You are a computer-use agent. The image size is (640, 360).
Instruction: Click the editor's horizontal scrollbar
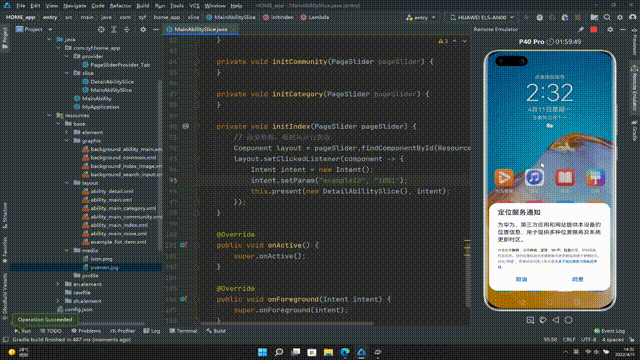[286, 324]
